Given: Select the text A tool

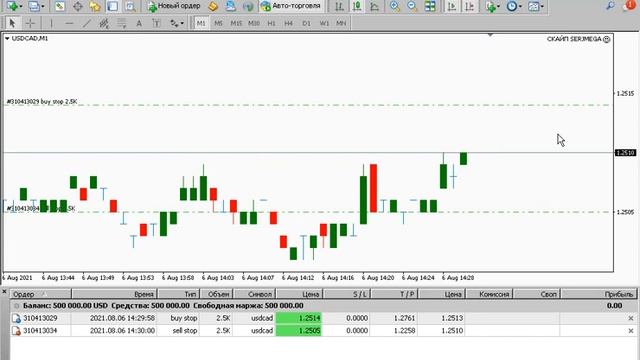Looking at the screenshot, I should pos(139,23).
